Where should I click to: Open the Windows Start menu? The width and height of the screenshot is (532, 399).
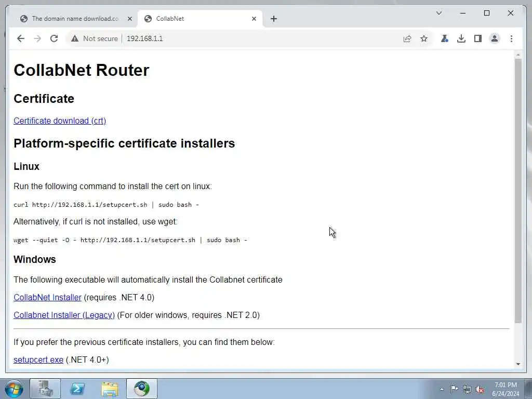(x=14, y=389)
